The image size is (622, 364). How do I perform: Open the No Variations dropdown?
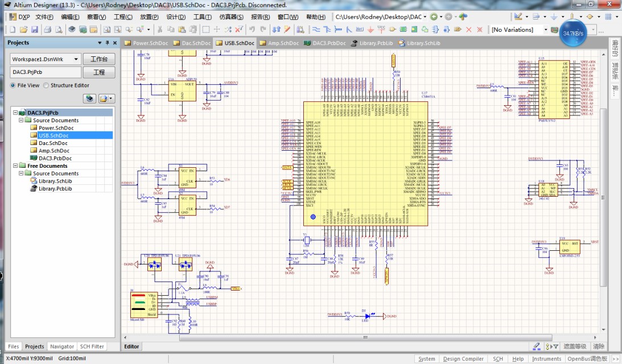tap(545, 30)
